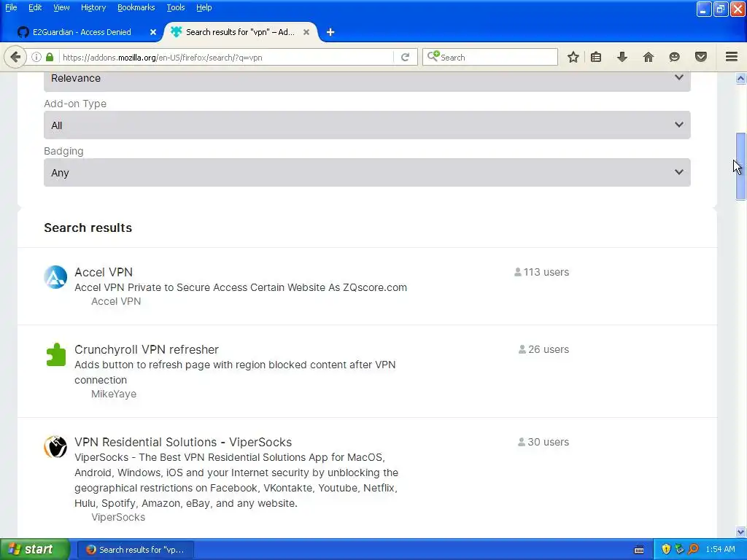Go back using the browser back arrow
Viewport: 747px width, 560px height.
pyautogui.click(x=15, y=57)
